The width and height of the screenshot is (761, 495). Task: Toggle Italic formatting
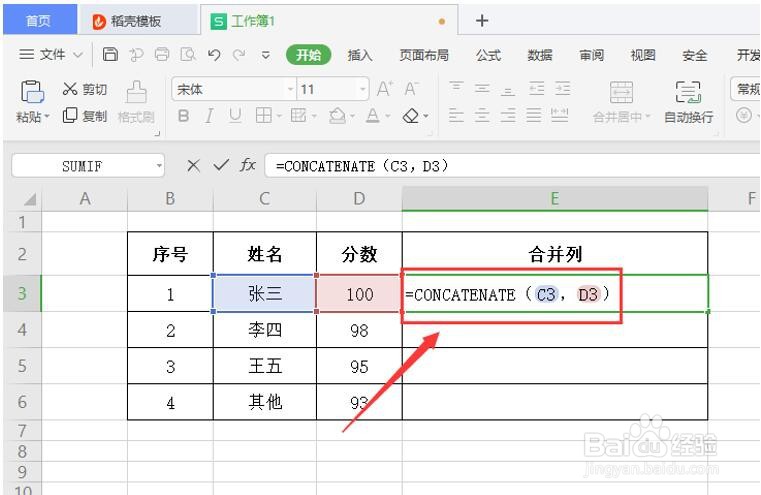209,116
